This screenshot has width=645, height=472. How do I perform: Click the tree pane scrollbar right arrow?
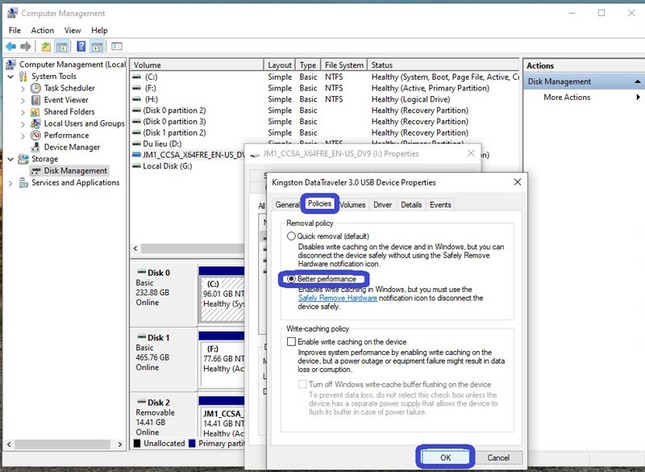[120, 444]
